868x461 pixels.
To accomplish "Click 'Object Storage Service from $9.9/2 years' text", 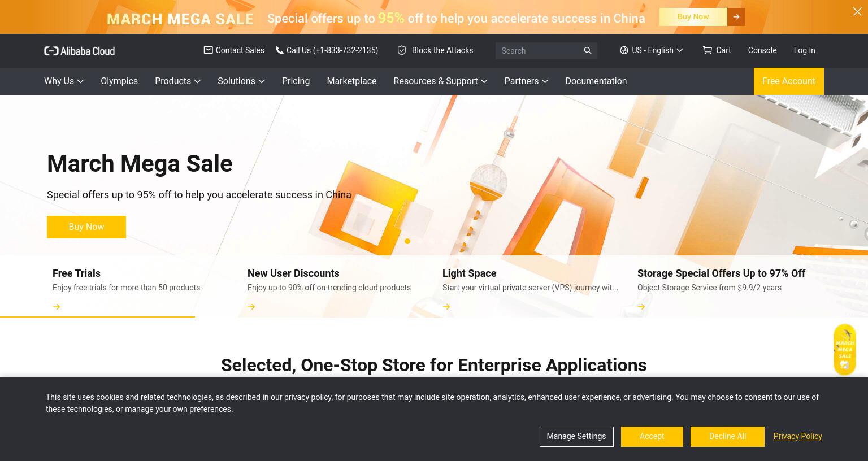I will 709,288.
